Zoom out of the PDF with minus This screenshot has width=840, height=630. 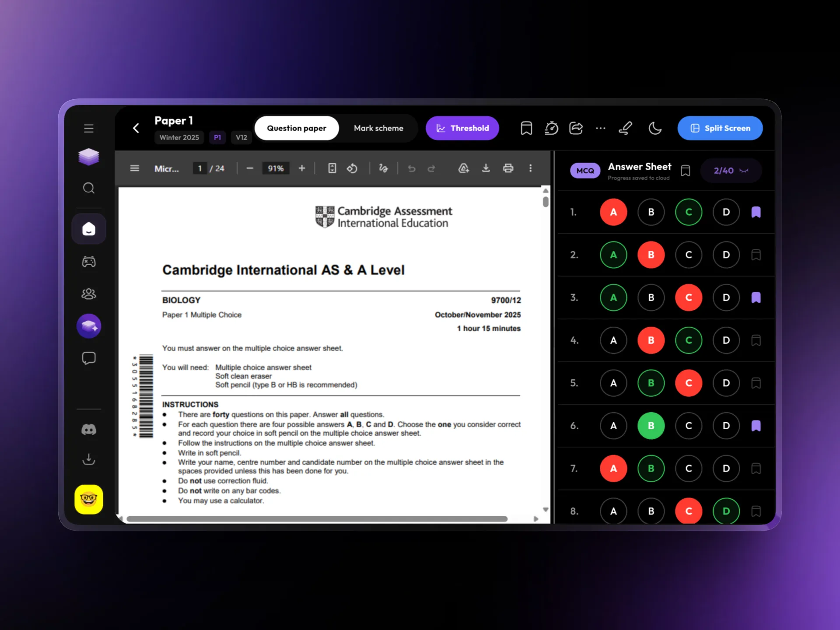[250, 168]
